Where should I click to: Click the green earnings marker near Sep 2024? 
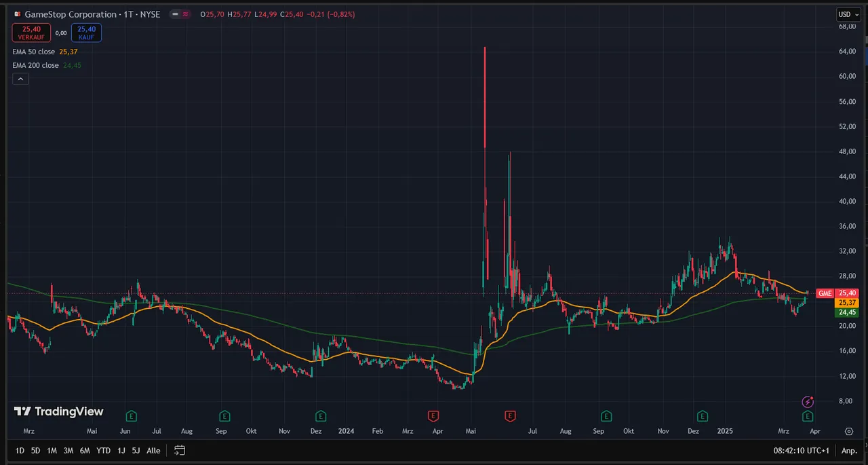coord(606,415)
